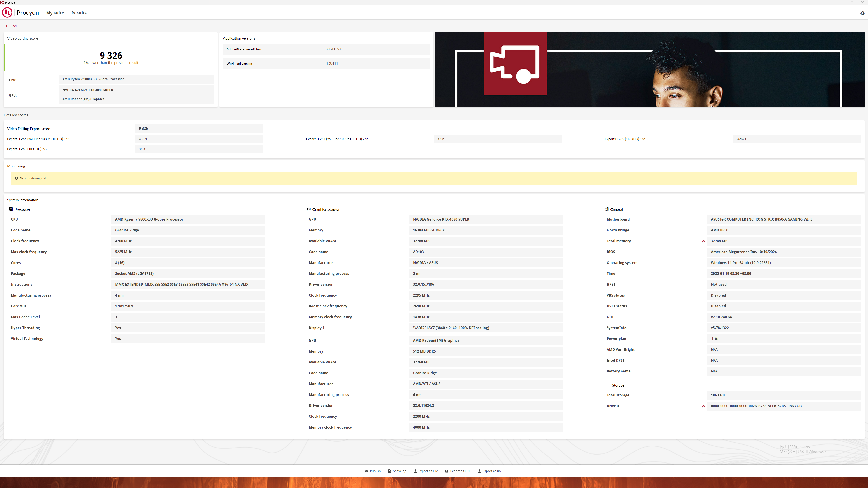
Task: Switch to the My suite tab
Action: click(x=55, y=13)
